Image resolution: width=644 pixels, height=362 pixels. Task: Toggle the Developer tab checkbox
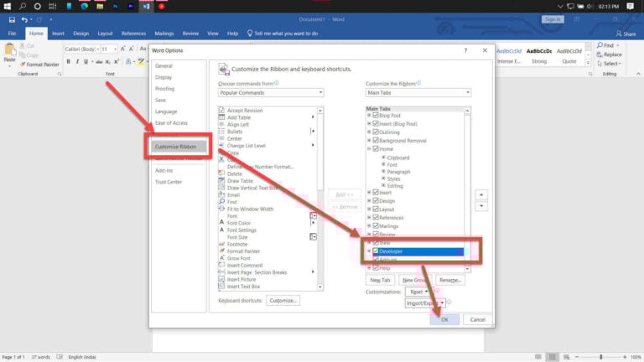click(376, 251)
